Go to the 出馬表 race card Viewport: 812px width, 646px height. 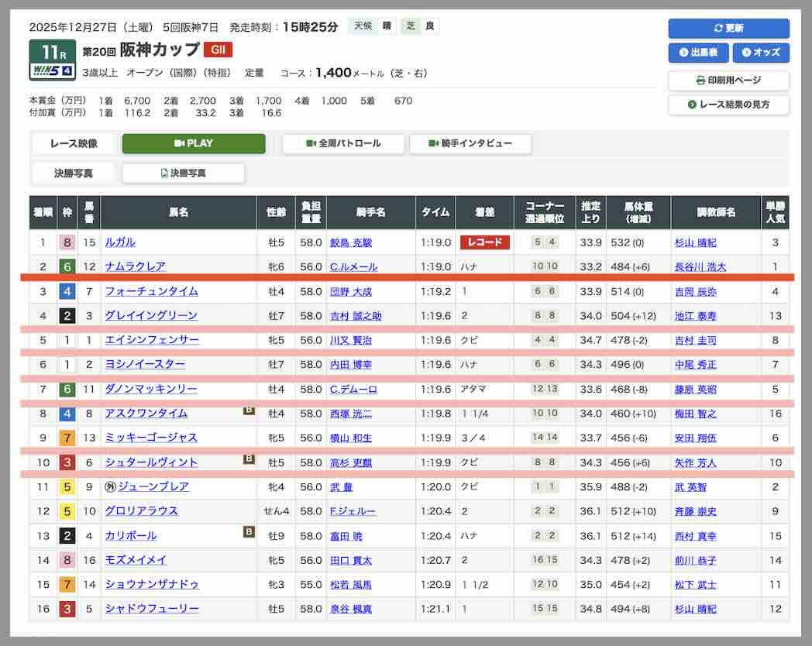click(698, 53)
